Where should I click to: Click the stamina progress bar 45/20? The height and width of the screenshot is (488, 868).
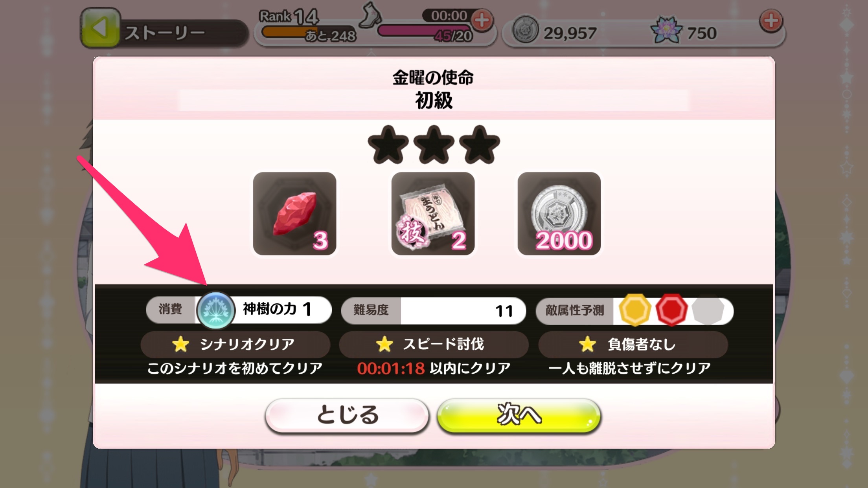pos(425,31)
